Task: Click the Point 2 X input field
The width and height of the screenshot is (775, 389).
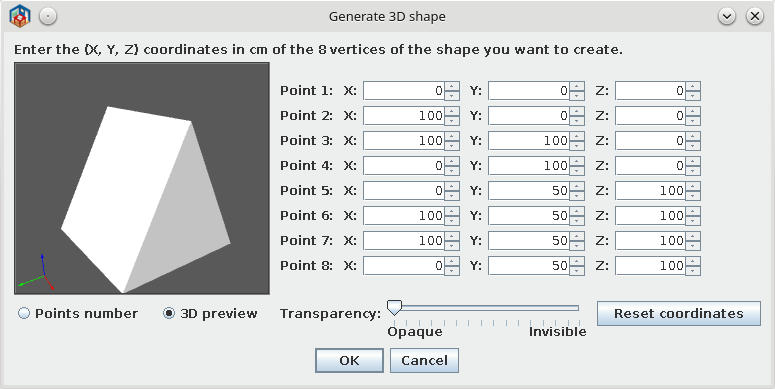Action: point(404,116)
